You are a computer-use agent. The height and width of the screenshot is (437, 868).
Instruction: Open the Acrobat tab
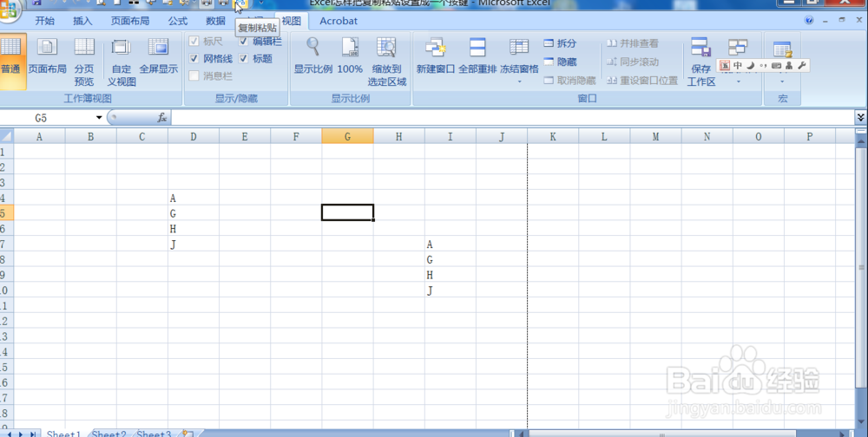[339, 21]
